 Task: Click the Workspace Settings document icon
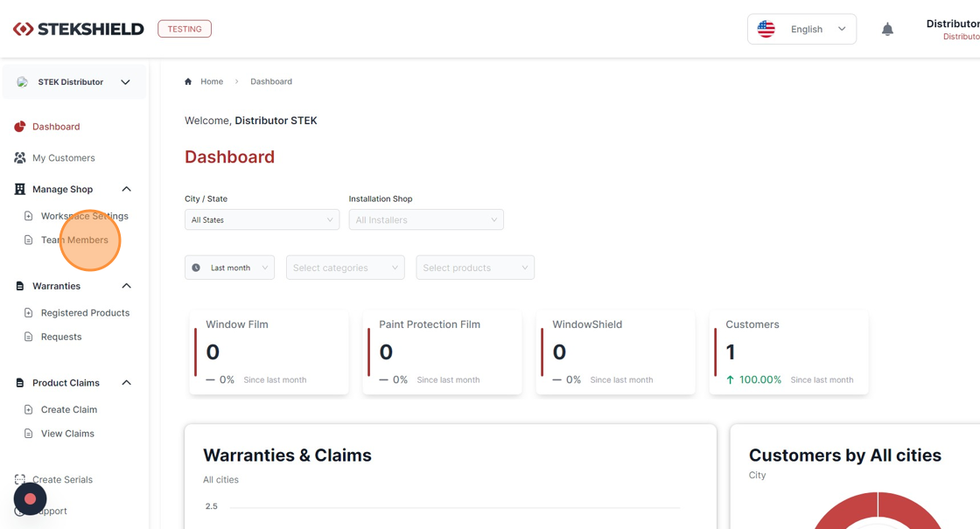point(28,216)
